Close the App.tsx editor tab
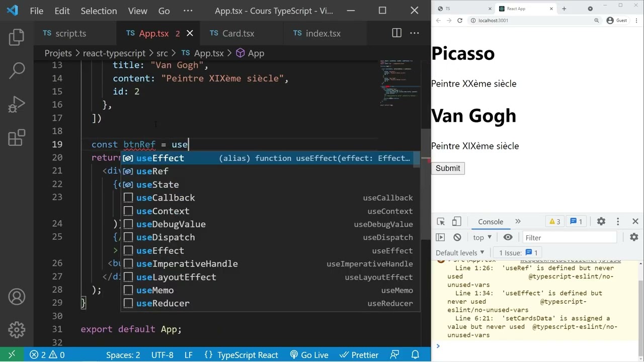644x362 pixels. coord(190,33)
